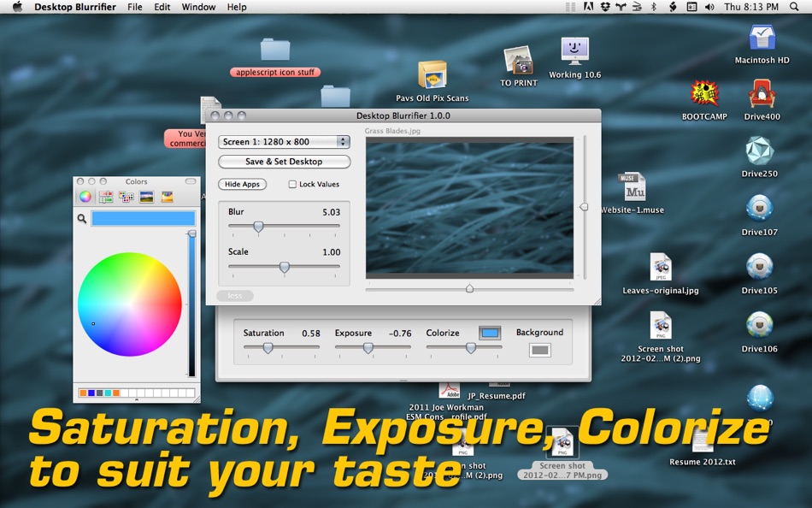This screenshot has height=508, width=812.
Task: Select the color palettes mode in Colors panel
Action: (127, 197)
